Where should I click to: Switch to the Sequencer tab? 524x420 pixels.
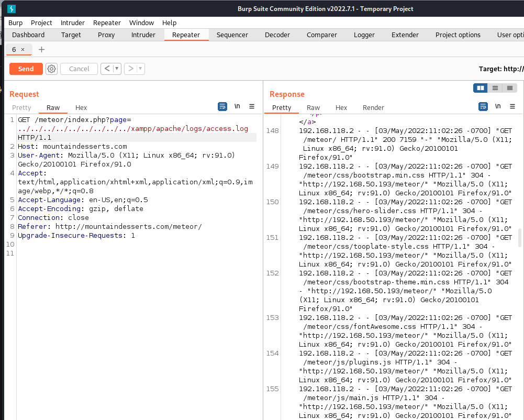[x=232, y=35]
